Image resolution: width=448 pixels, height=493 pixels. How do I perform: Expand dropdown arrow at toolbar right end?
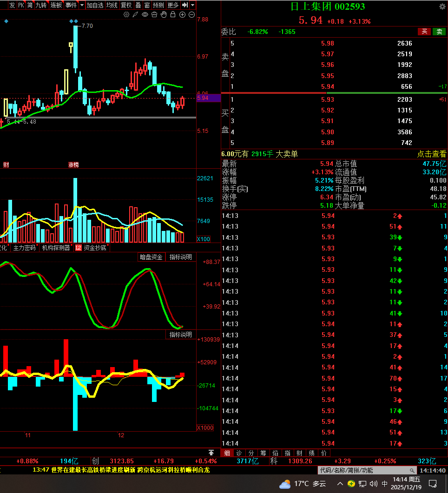[x=193, y=5]
